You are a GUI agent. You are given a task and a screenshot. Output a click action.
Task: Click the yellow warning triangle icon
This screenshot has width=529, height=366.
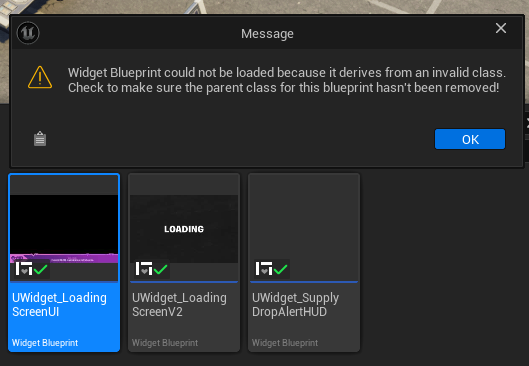40,77
